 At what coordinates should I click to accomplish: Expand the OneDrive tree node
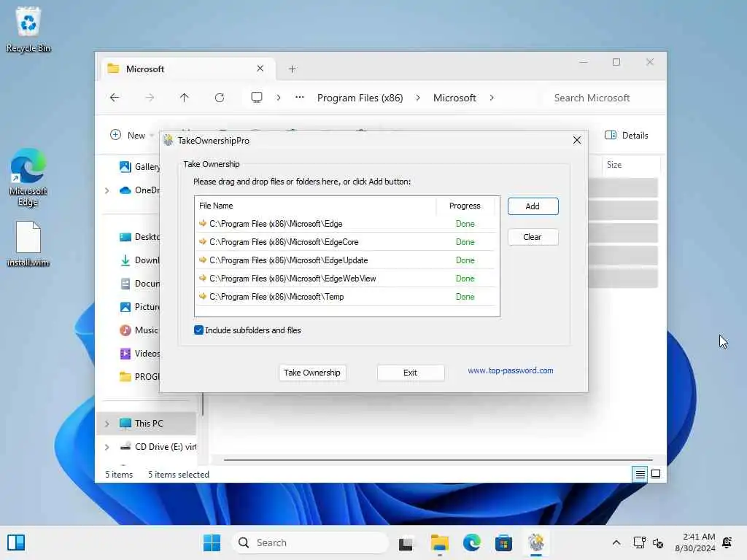click(x=107, y=190)
